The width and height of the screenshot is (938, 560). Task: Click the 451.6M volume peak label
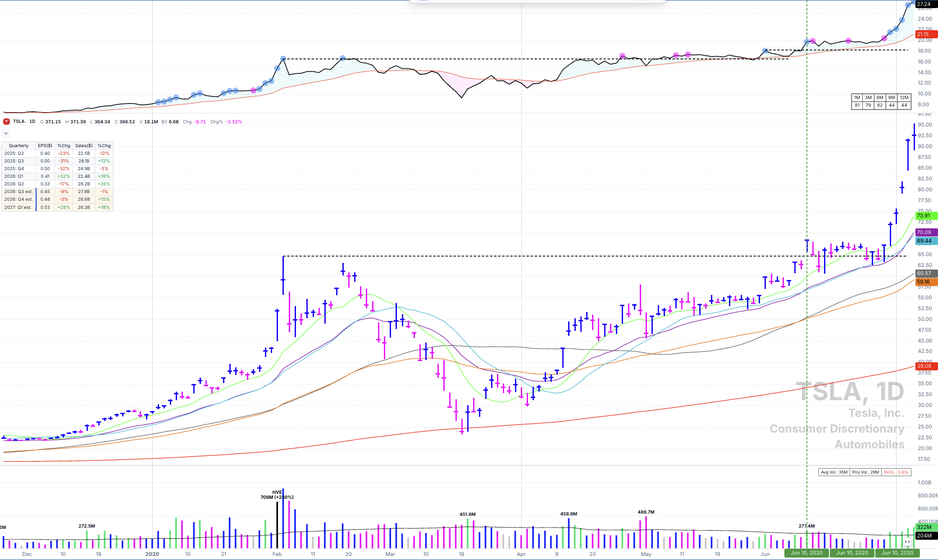[468, 514]
